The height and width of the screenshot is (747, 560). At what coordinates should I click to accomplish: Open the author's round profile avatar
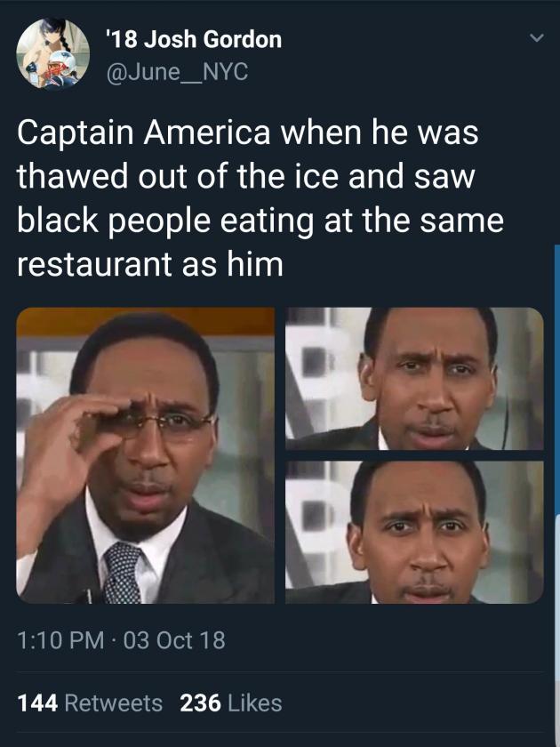coord(52,53)
